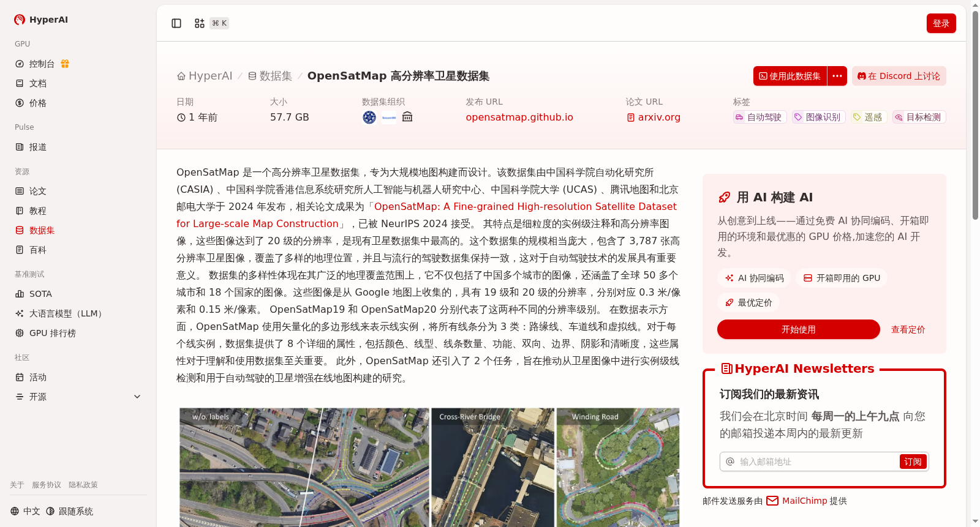Click the gift icon beside 控制台
The width and height of the screenshot is (980, 527).
coord(65,64)
